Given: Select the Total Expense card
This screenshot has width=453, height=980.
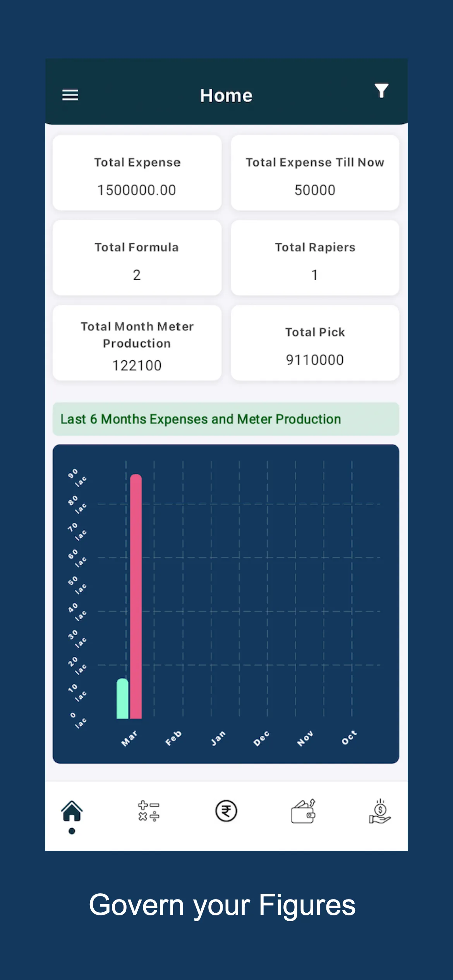Looking at the screenshot, I should click(137, 173).
